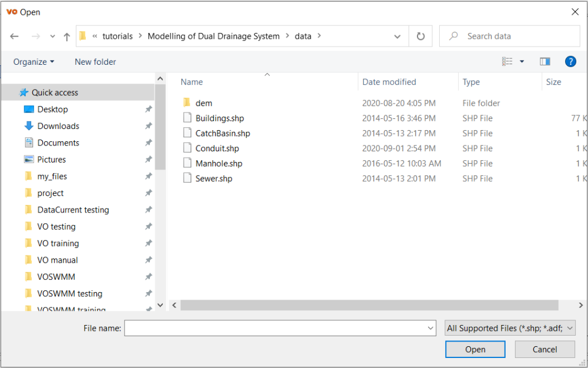Open the Organize dropdown menu

click(34, 62)
